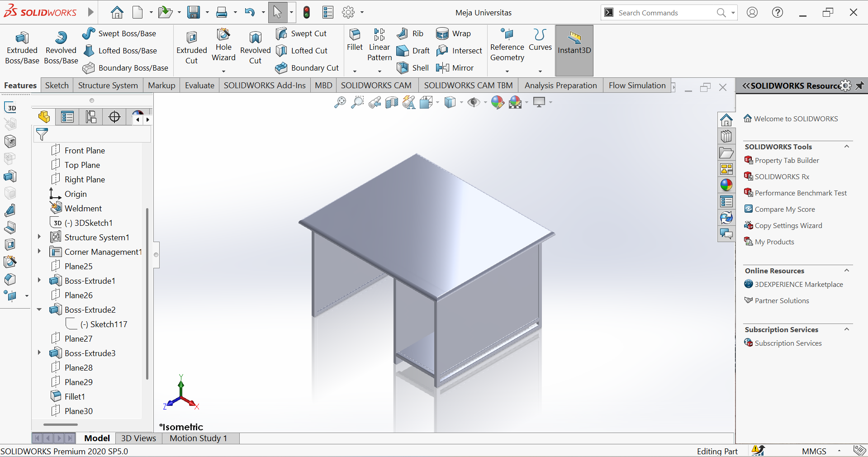868x457 pixels.
Task: Select the Draft feature
Action: [413, 51]
